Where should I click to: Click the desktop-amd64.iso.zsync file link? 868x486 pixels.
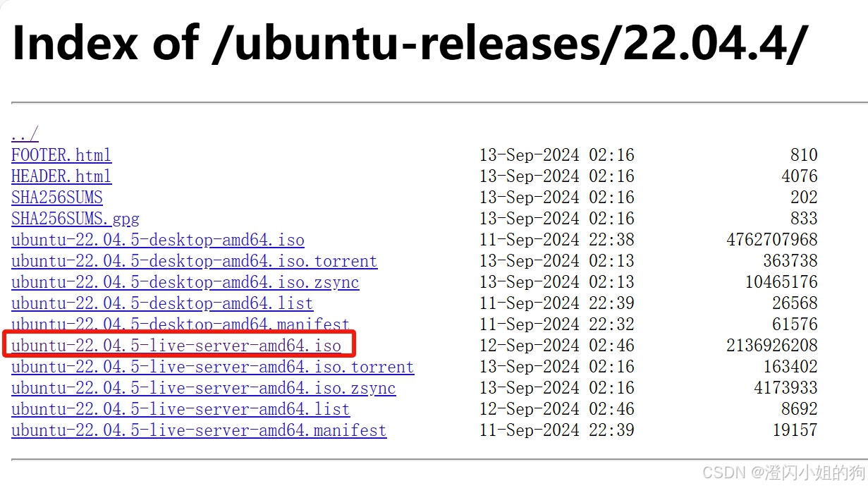185,282
